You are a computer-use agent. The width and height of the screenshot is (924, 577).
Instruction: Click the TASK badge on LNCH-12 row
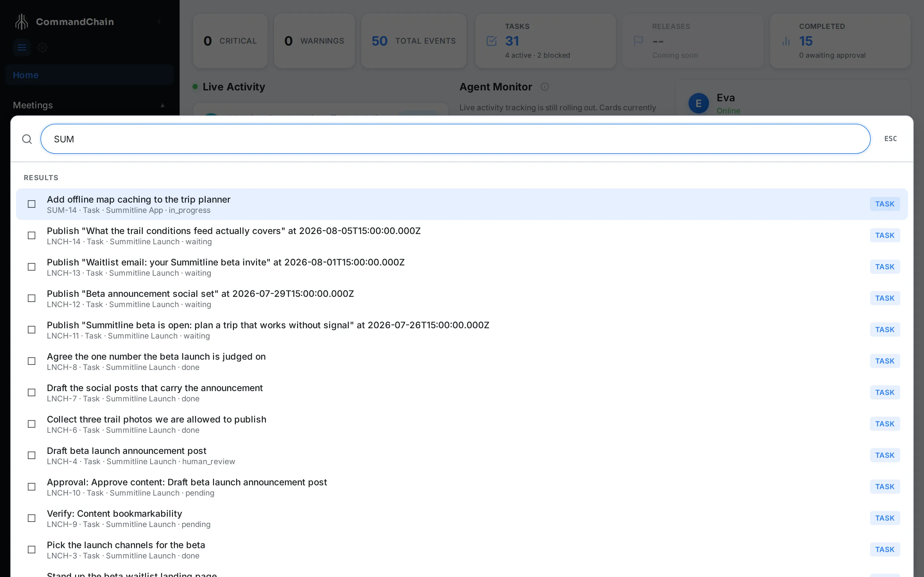[885, 298]
